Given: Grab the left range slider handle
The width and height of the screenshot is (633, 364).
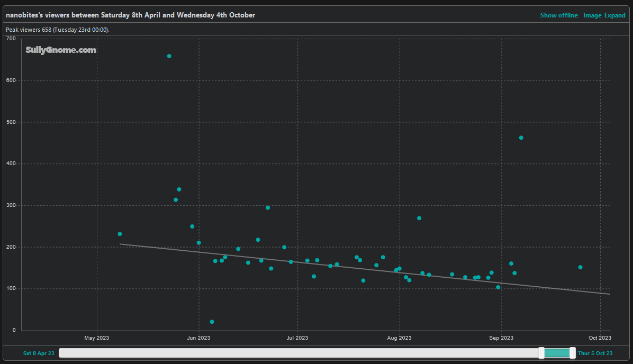Looking at the screenshot, I should point(541,353).
